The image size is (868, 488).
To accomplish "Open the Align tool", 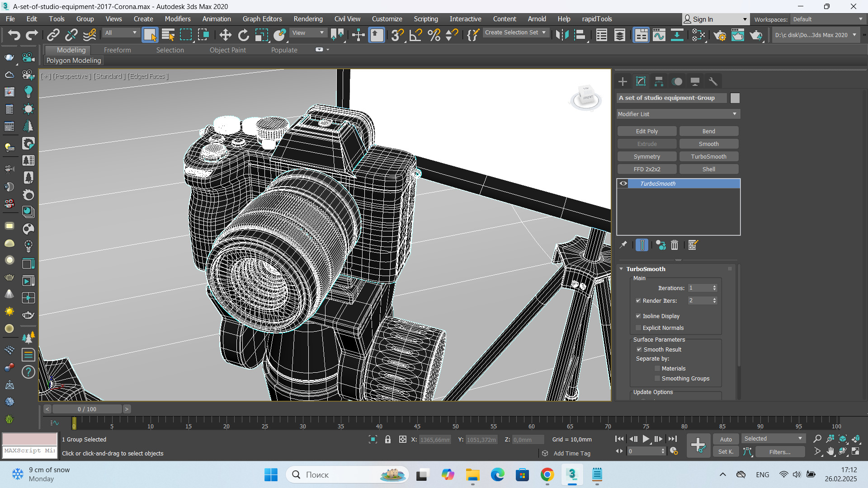I will (x=580, y=35).
